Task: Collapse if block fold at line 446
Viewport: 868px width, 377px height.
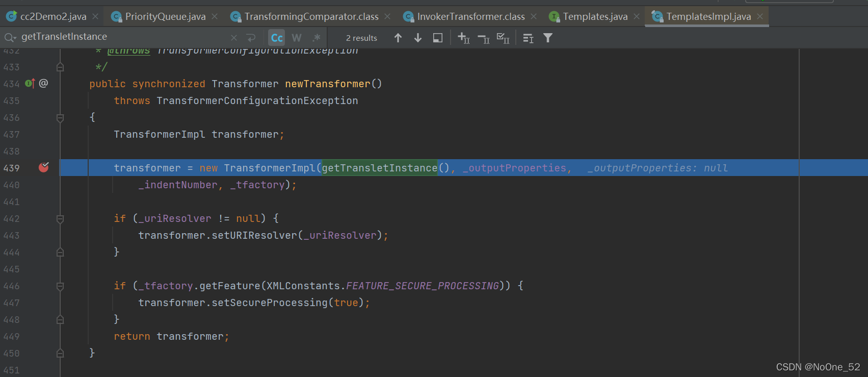Action: tap(60, 286)
